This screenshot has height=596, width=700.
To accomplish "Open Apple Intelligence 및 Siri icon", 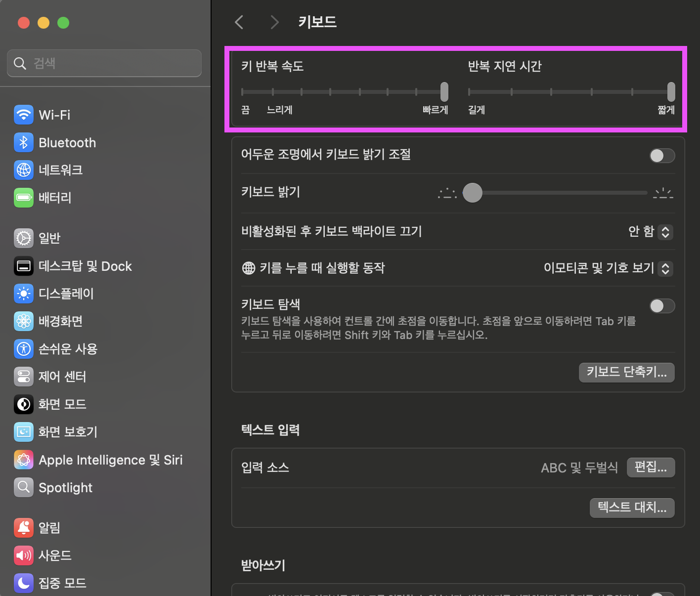I will click(x=24, y=460).
